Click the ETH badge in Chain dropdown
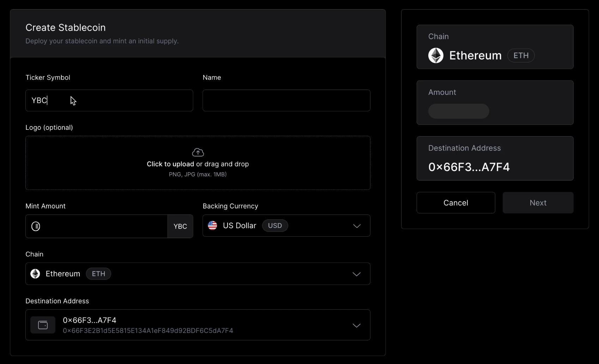 [98, 274]
